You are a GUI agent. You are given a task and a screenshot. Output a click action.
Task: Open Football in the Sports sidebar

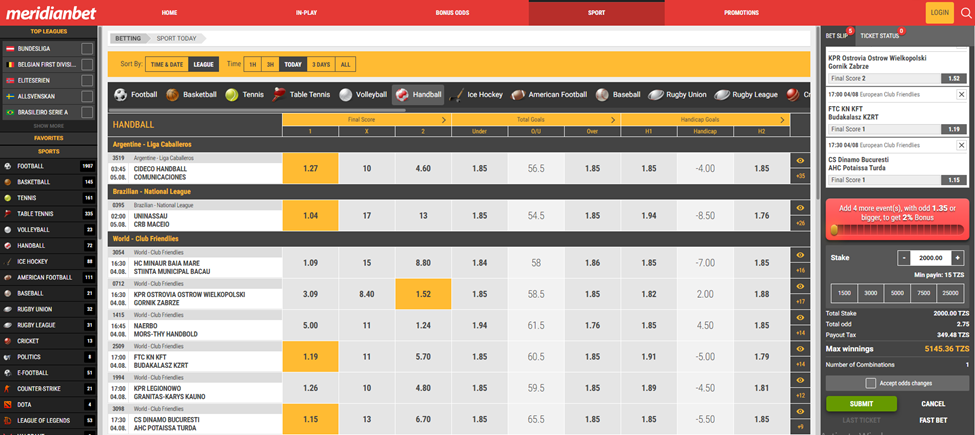[49, 166]
